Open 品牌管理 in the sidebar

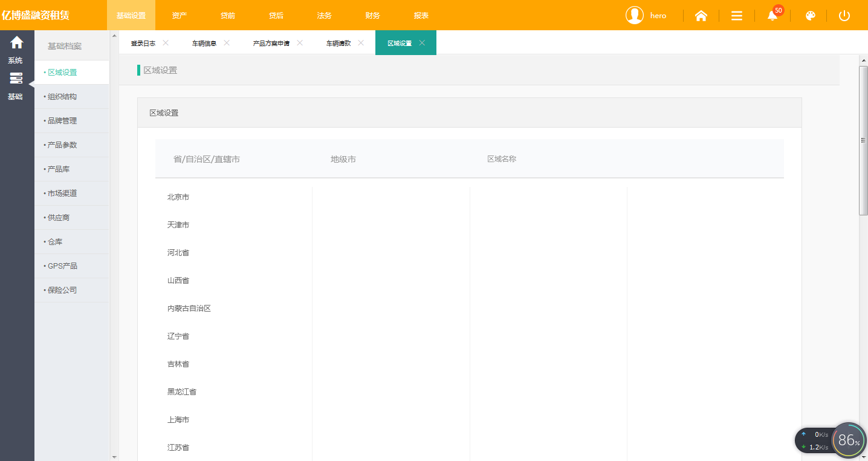[x=62, y=121]
